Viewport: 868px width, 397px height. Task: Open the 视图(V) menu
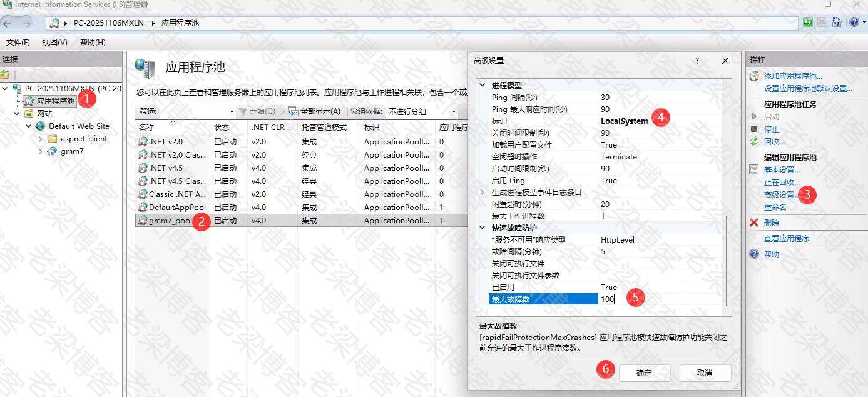pos(54,42)
